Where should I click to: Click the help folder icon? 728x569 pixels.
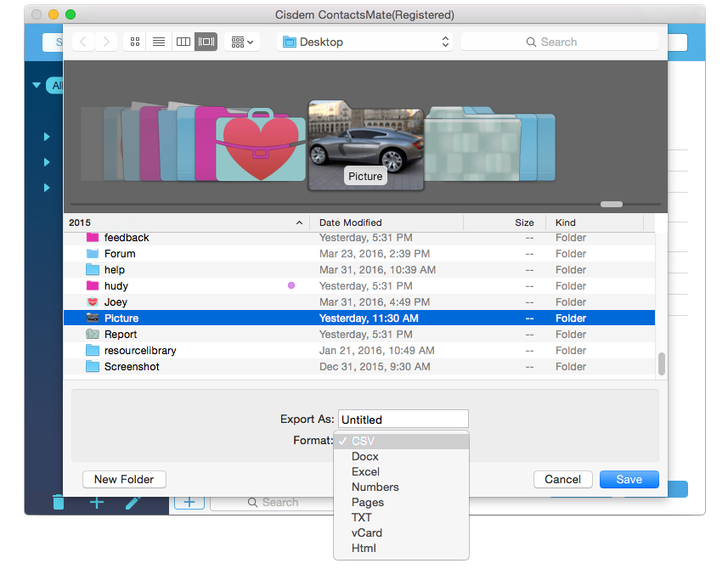point(93,270)
